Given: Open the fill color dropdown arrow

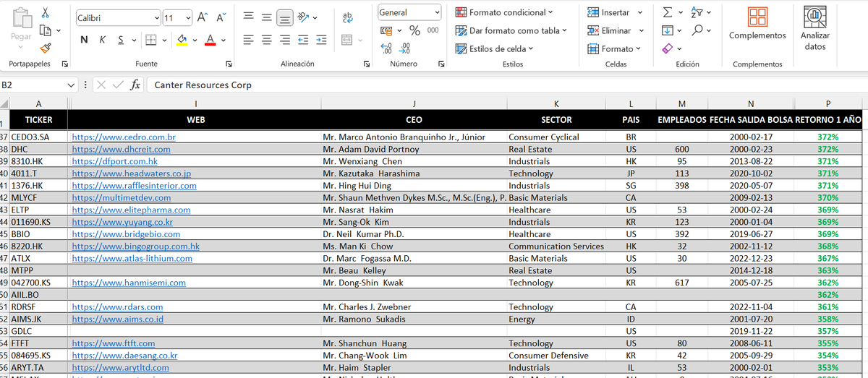Looking at the screenshot, I should coord(195,40).
